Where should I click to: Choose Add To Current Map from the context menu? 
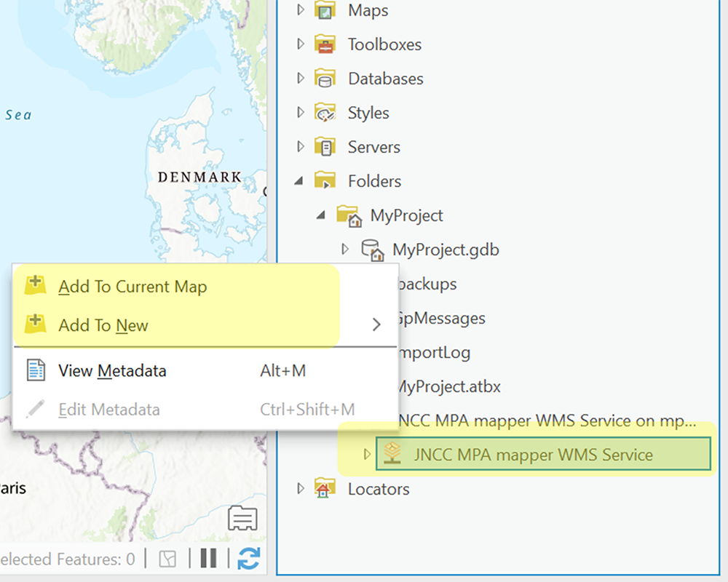click(132, 287)
